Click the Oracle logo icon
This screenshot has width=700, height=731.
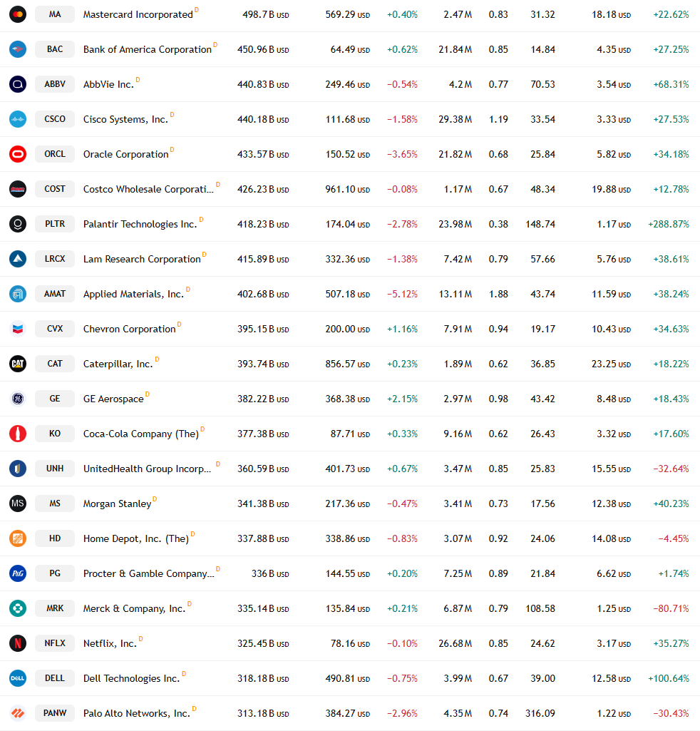coord(18,154)
